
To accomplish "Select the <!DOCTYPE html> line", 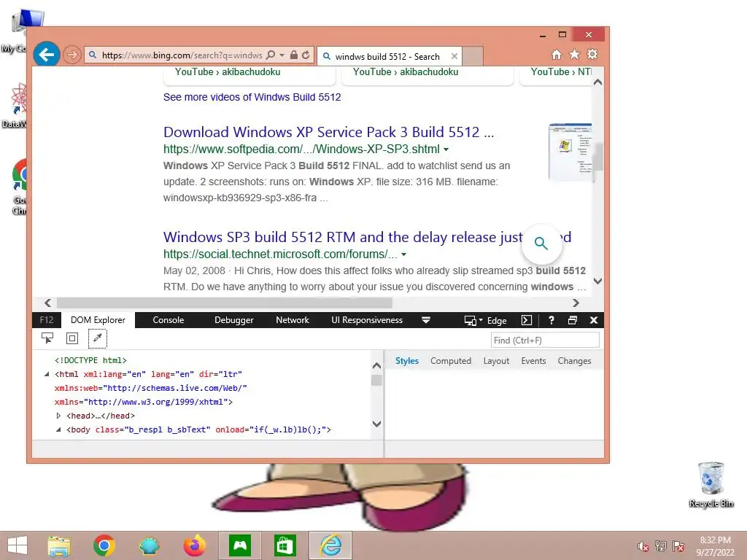I will [90, 360].
